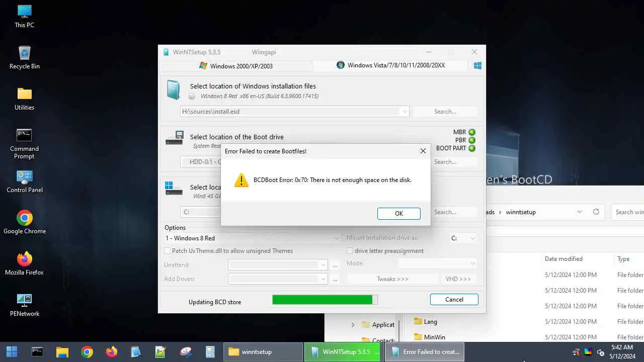Click the installation files disc icon
The width and height of the screenshot is (644, 362).
point(173,90)
